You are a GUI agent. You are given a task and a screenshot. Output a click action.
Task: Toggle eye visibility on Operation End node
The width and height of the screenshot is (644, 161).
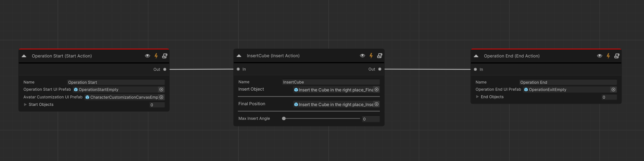600,56
